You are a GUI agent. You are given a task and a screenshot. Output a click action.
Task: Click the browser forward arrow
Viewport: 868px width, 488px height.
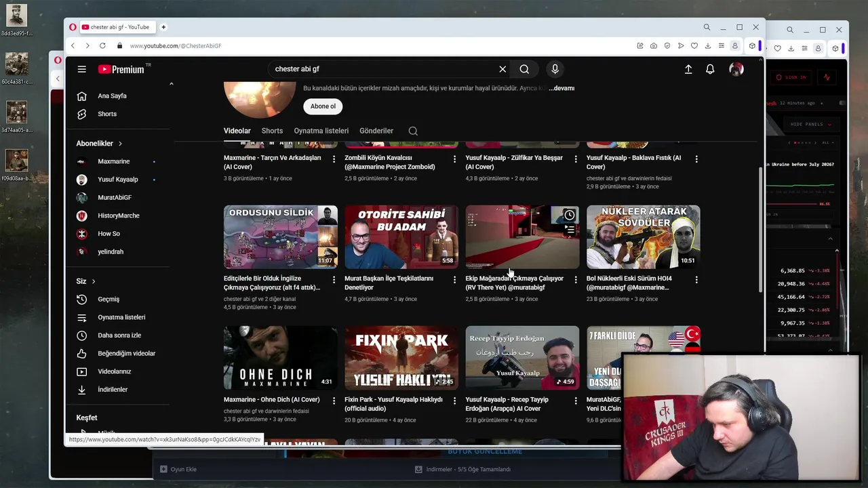pyautogui.click(x=87, y=45)
